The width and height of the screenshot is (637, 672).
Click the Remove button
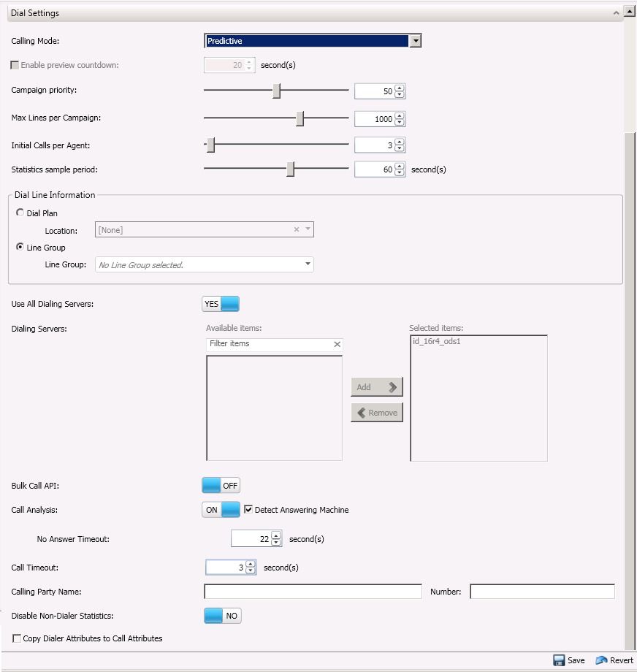pos(377,413)
